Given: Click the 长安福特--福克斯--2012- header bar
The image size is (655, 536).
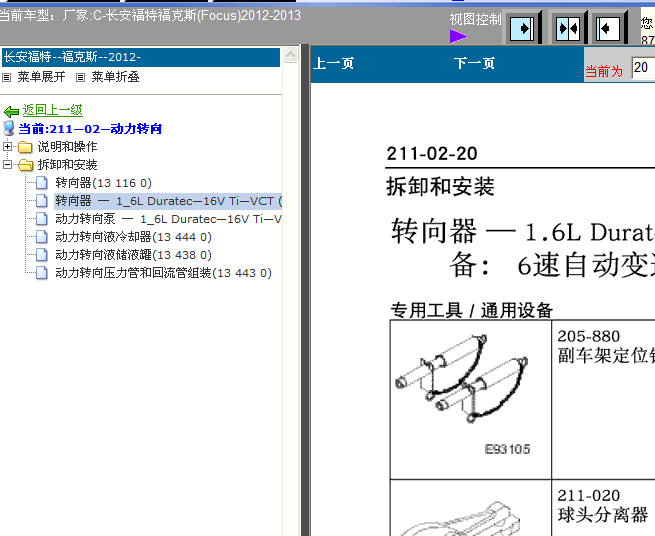Looking at the screenshot, I should click(141, 57).
